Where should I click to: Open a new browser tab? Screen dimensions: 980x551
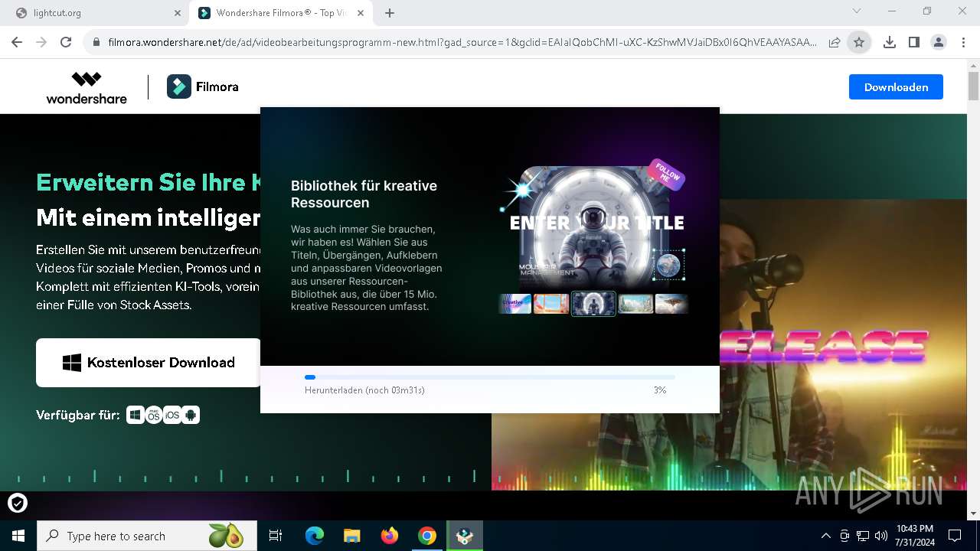[x=390, y=13]
